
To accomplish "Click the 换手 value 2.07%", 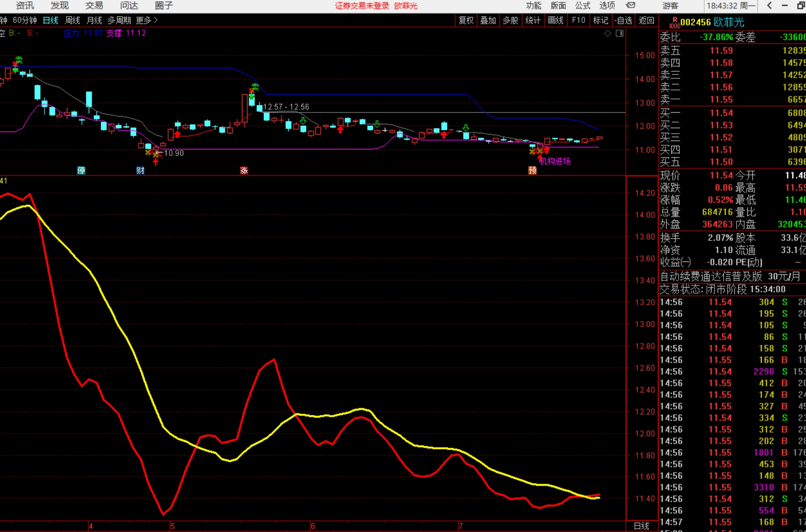I will click(x=720, y=238).
